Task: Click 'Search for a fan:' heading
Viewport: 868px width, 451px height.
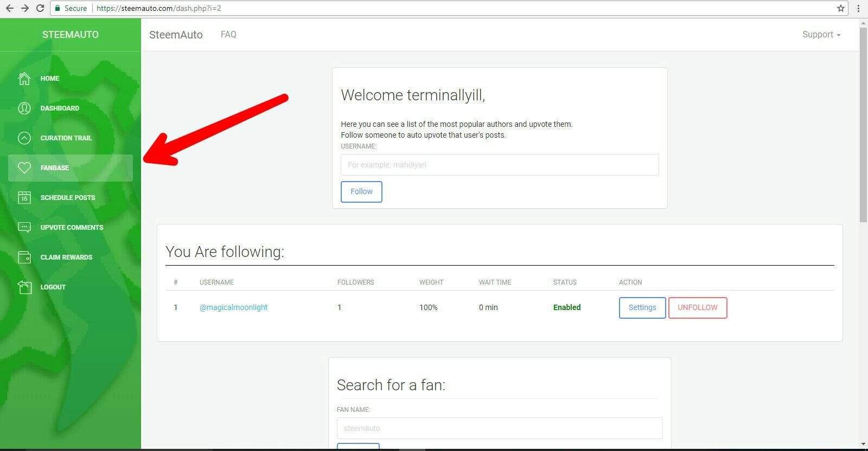Action: coord(391,385)
